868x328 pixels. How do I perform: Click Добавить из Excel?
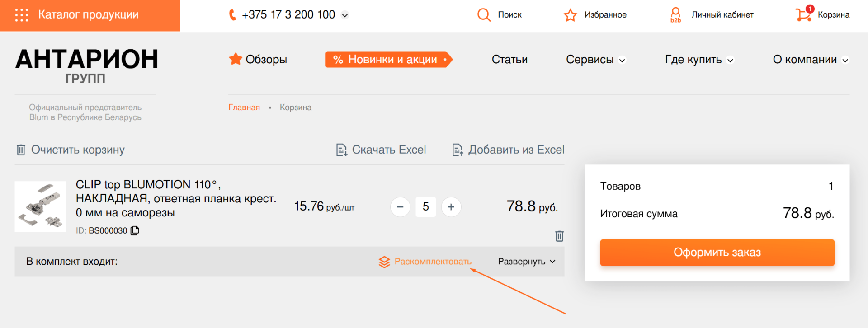coord(516,150)
